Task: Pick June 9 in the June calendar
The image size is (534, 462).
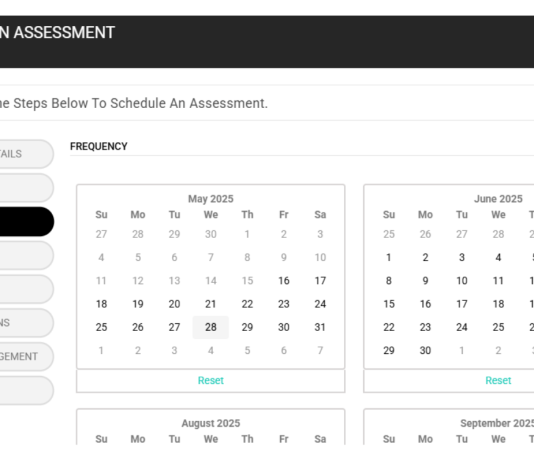Action: pos(425,281)
